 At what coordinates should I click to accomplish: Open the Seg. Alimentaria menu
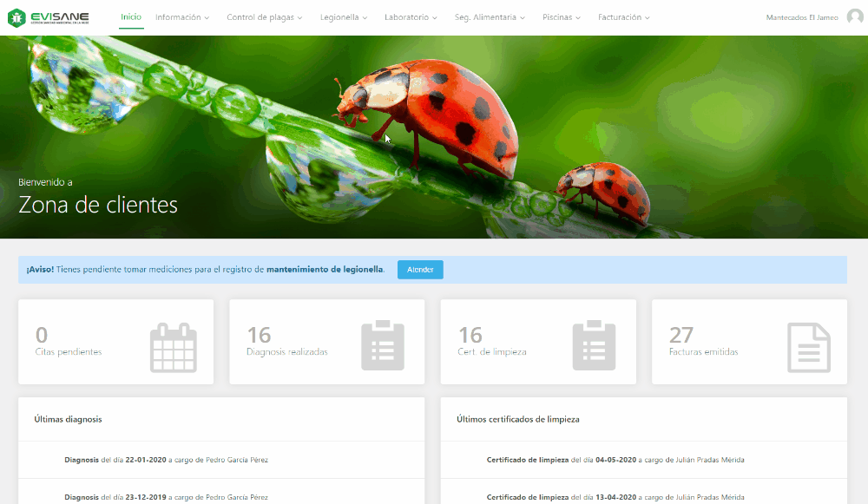[x=490, y=17]
